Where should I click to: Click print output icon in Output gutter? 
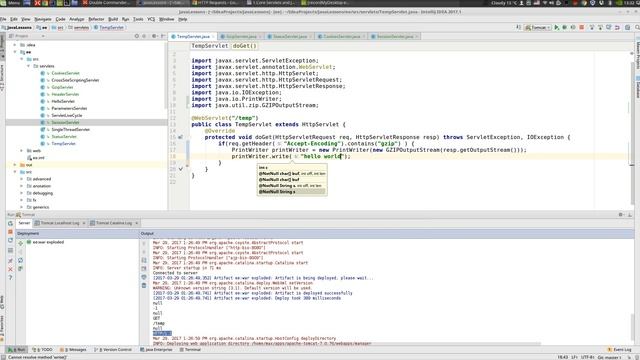pos(144,277)
